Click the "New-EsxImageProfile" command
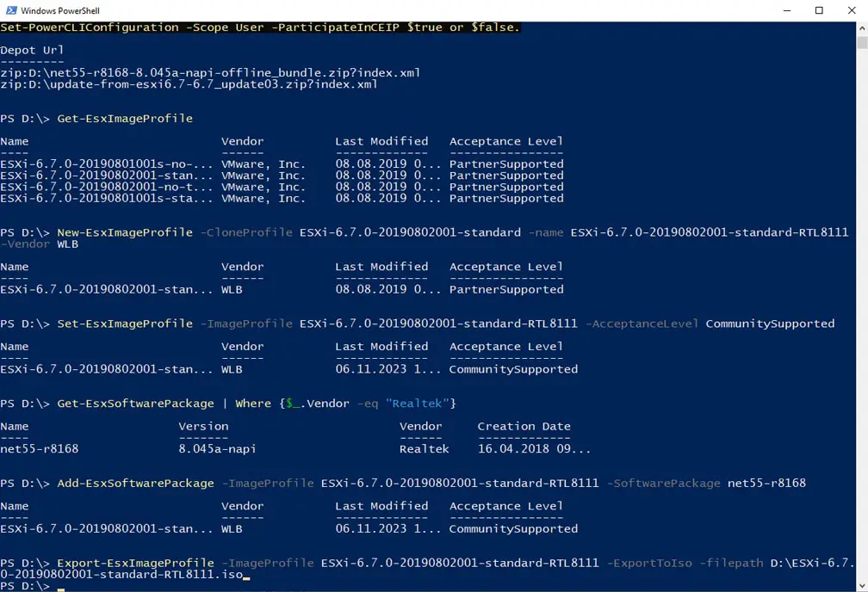This screenshot has width=868, height=592. pyautogui.click(x=125, y=232)
